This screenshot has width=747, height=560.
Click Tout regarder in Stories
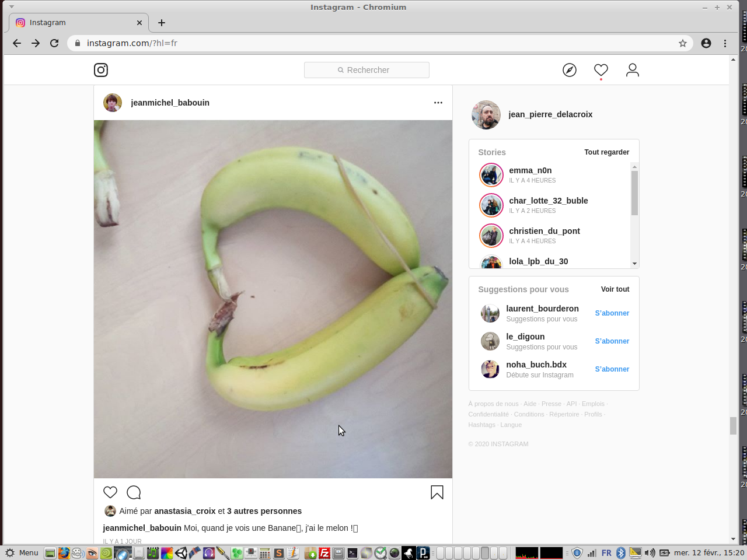coord(606,152)
